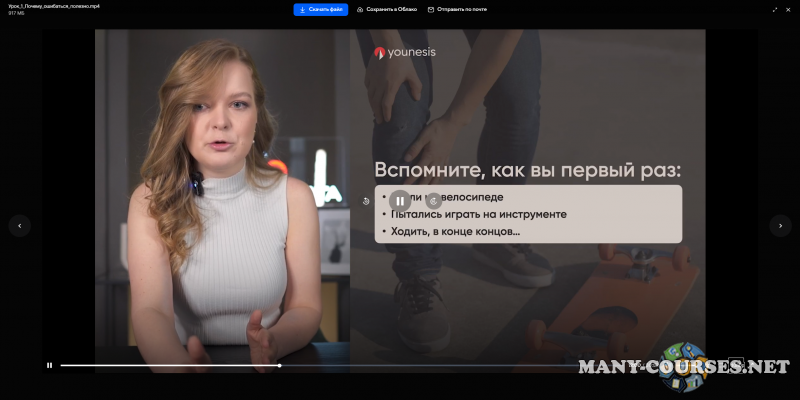
Task: Go to previous file using left arrow
Action: [19, 225]
